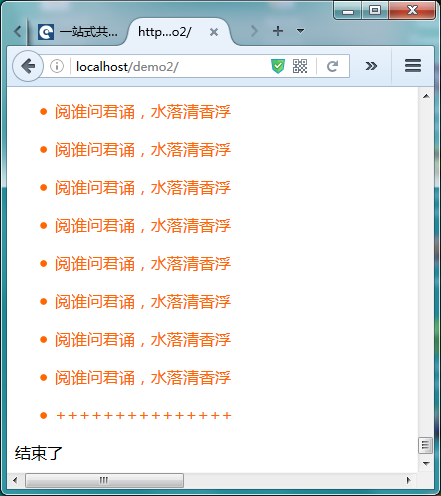This screenshot has width=441, height=496.
Task: Click the horizontal scrollbar thumb
Action: (104, 480)
